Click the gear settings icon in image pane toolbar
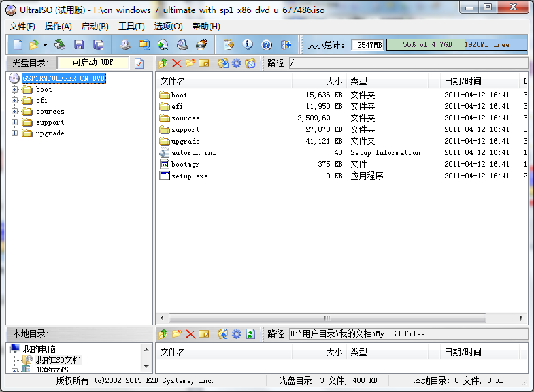This screenshot has height=392, width=534. [237, 63]
